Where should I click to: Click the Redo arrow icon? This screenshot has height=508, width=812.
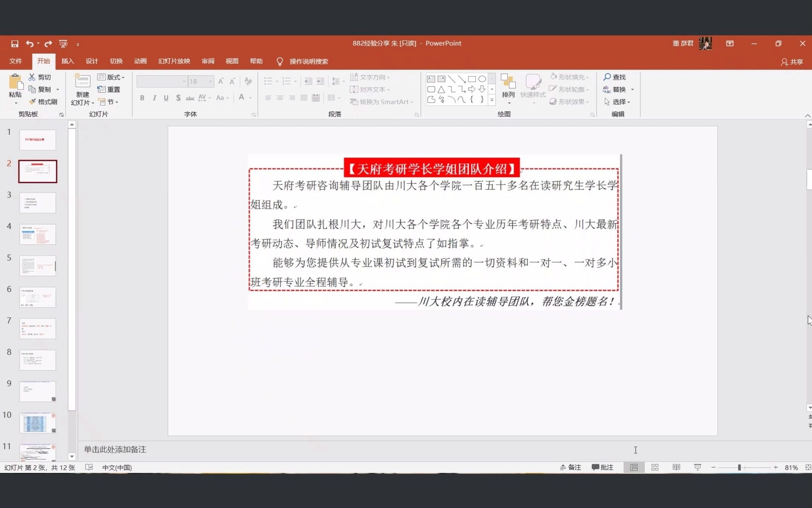(x=48, y=44)
